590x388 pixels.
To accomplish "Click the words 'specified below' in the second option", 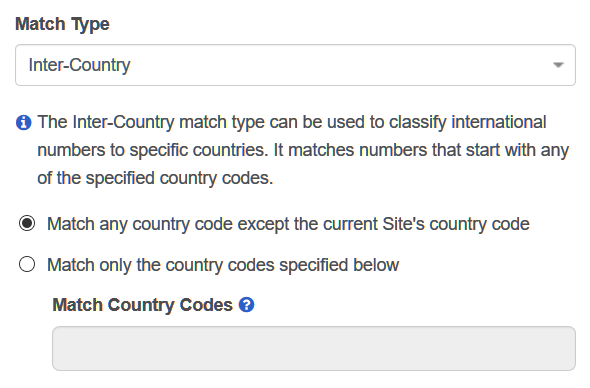I will [339, 265].
